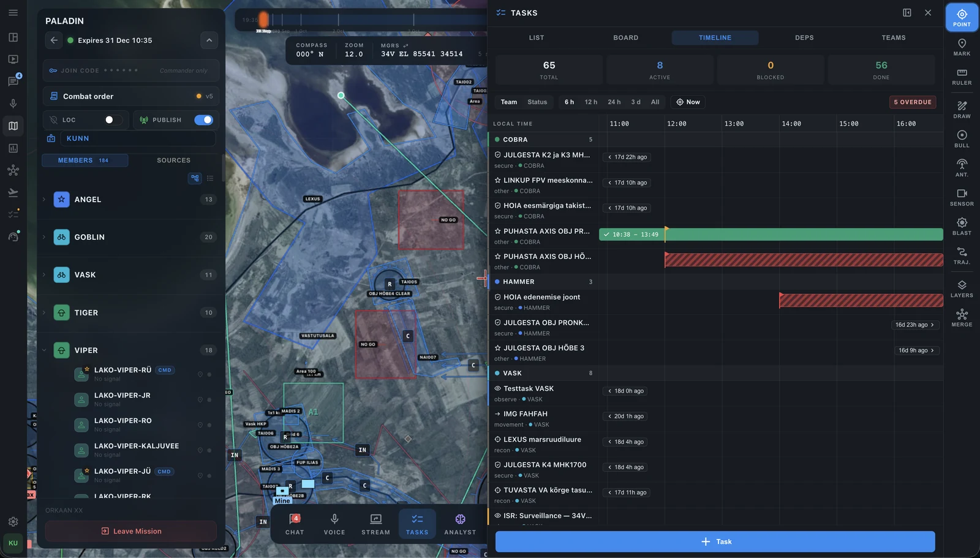
Task: Open the Combat order v5 dropdown
Action: click(x=131, y=96)
